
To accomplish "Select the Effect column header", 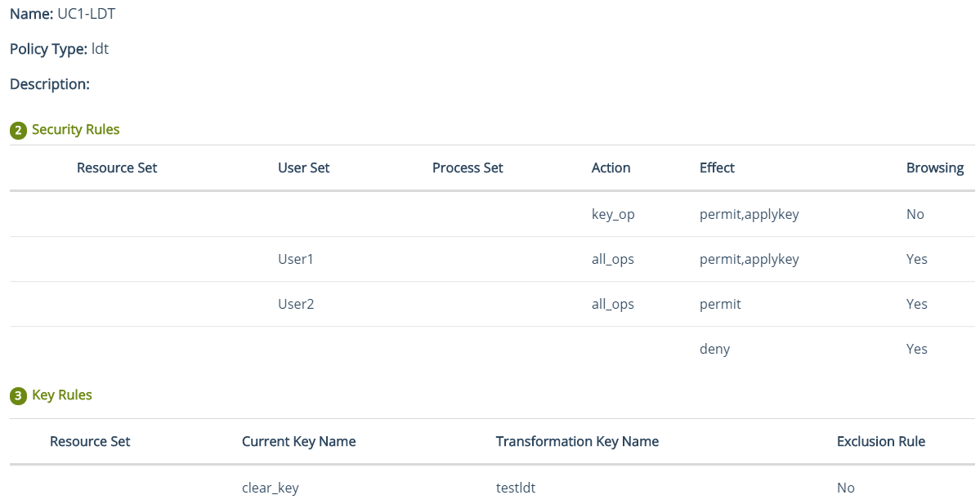I will [717, 168].
